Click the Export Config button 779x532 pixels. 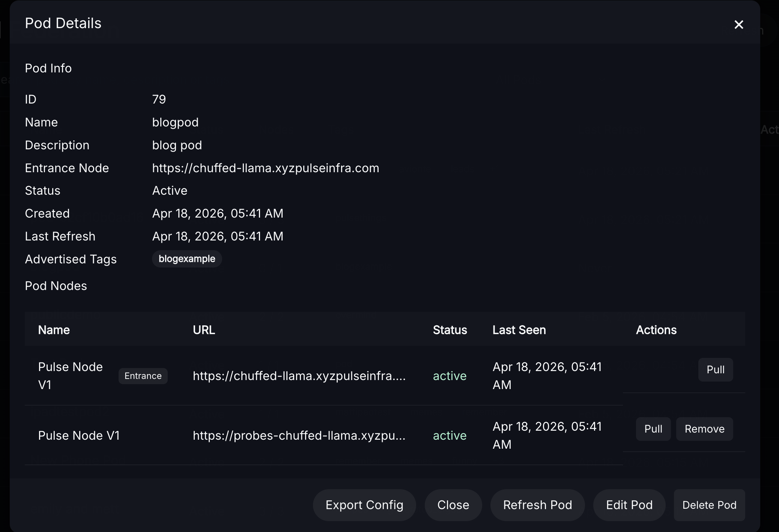[364, 505]
